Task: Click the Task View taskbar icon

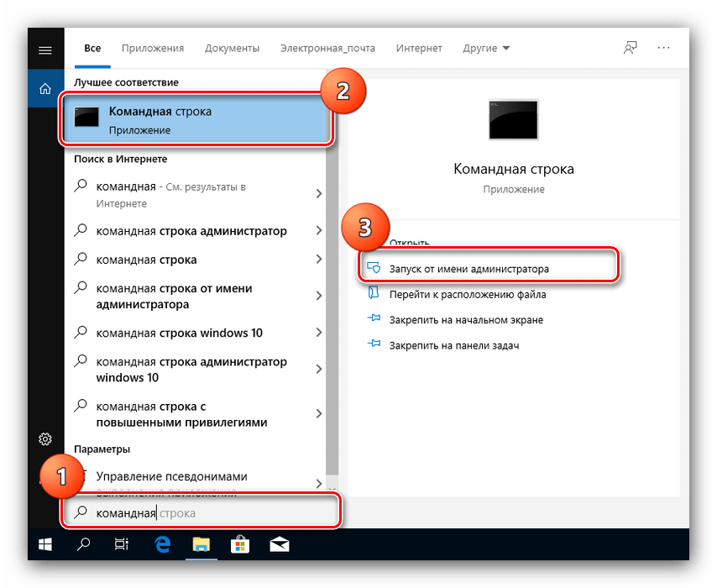Action: (x=123, y=545)
